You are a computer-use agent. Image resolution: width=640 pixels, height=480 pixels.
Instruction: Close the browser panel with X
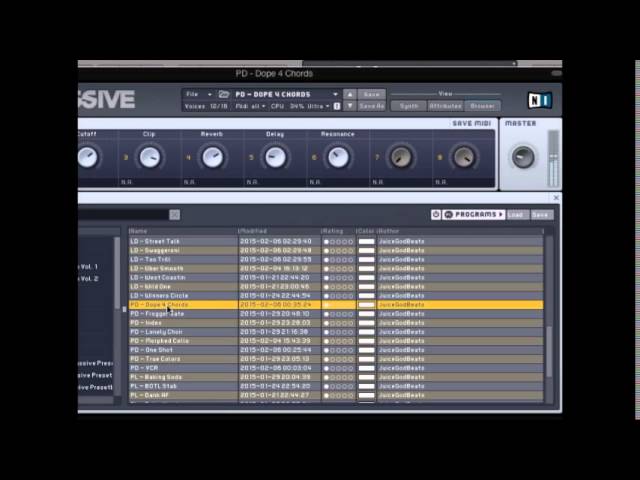click(556, 198)
